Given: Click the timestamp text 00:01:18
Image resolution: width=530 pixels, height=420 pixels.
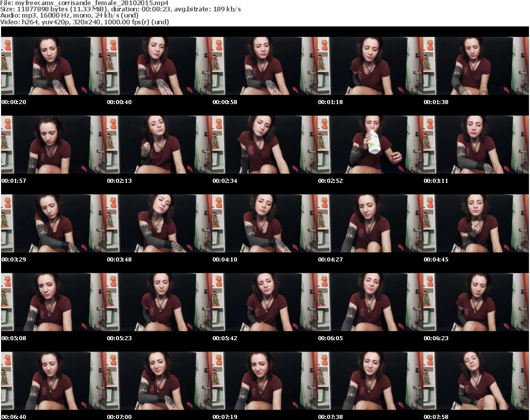Looking at the screenshot, I should 331,102.
